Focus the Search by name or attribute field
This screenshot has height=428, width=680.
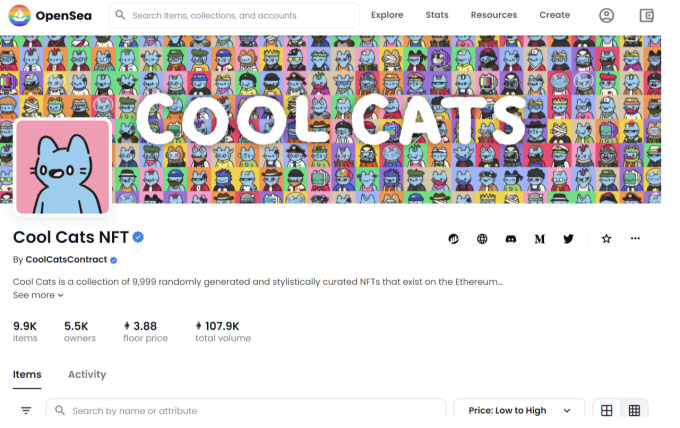[x=246, y=410]
